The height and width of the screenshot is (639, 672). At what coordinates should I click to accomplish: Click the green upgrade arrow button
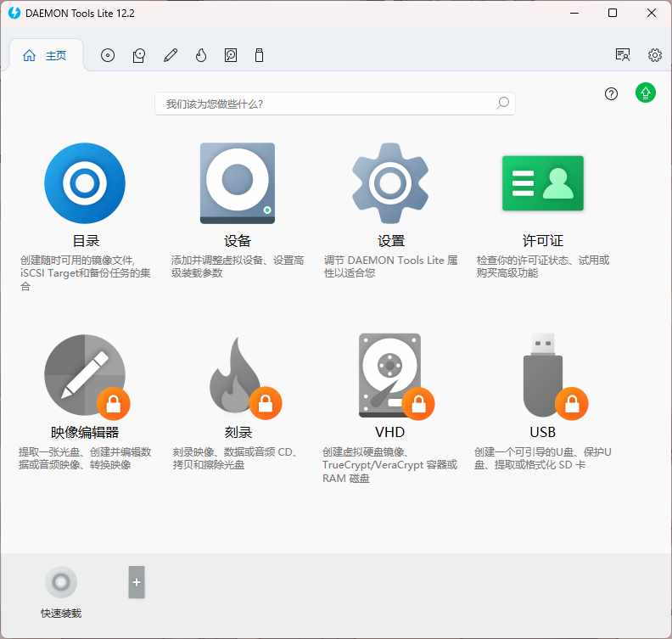click(x=646, y=92)
